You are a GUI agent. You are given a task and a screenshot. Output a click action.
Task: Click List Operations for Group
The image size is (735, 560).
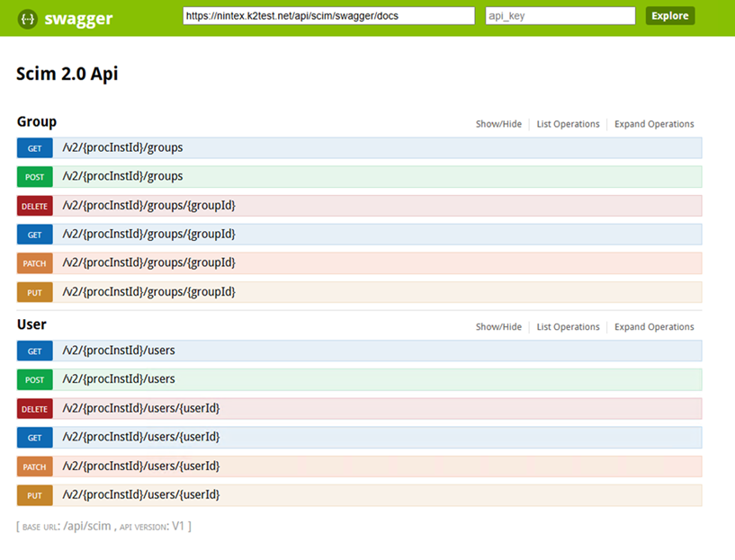pos(568,124)
